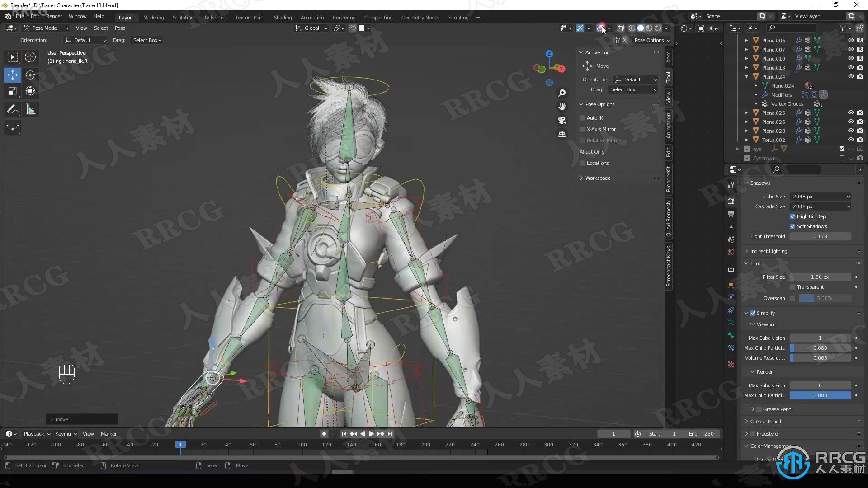Open the Orientation dropdown in tool settings
This screenshot has width=868, height=488.
[635, 79]
